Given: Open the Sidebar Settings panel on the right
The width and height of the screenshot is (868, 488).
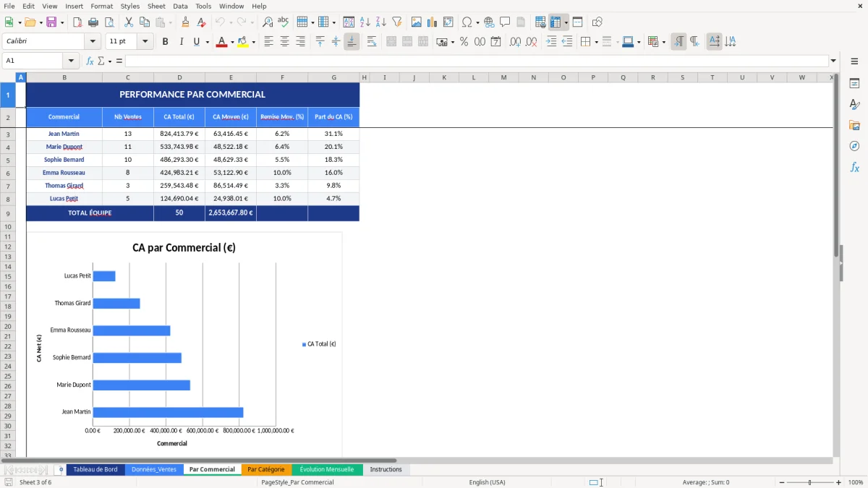Looking at the screenshot, I should point(856,84).
